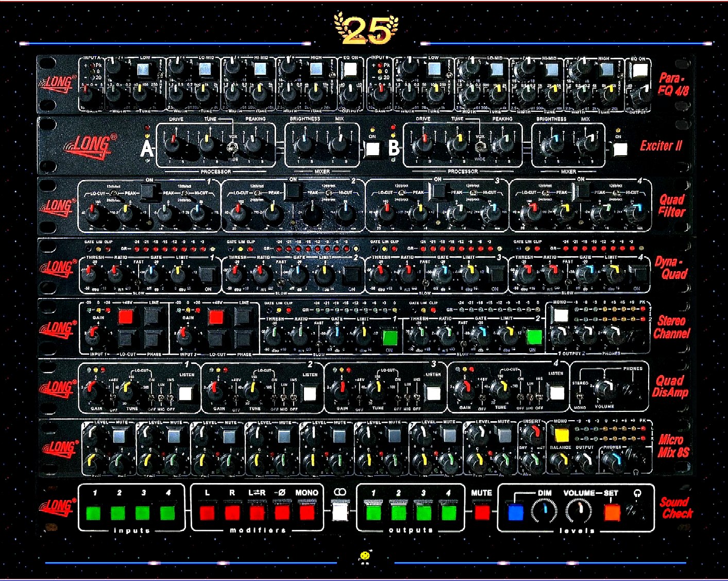728x581 pixels.
Task: Click the small yellow smiley icon at bottom
Action: click(x=365, y=557)
